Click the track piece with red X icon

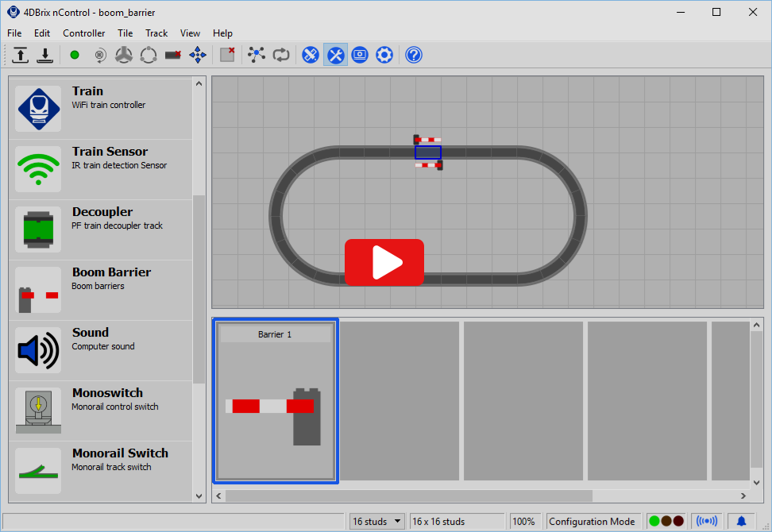[173, 55]
